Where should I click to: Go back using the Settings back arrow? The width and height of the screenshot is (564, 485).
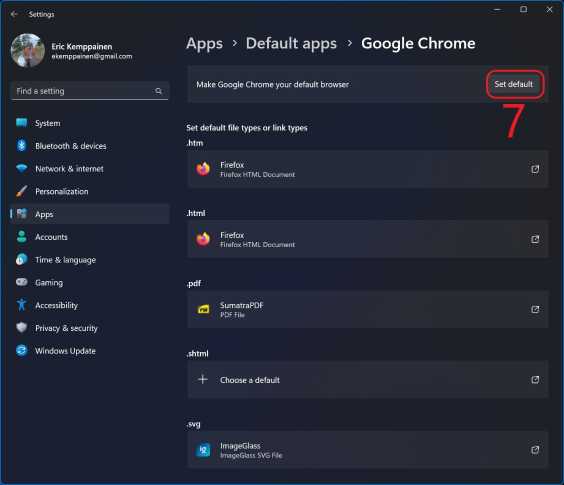(x=14, y=14)
